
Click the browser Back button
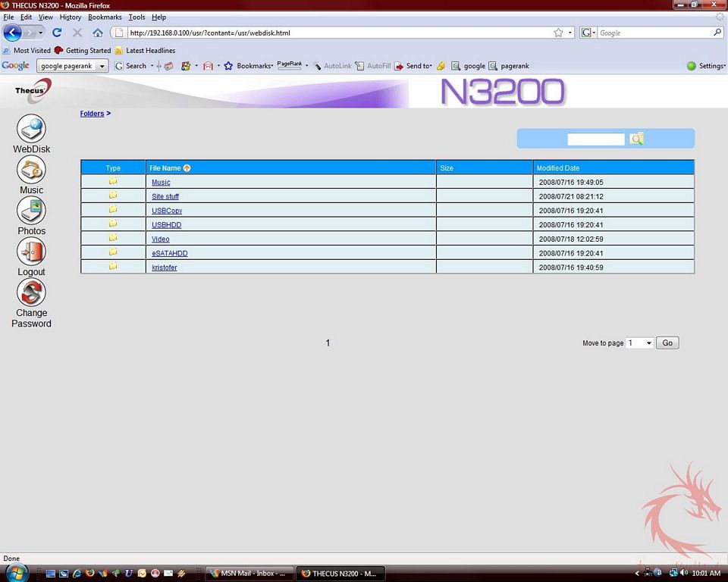pos(13,33)
